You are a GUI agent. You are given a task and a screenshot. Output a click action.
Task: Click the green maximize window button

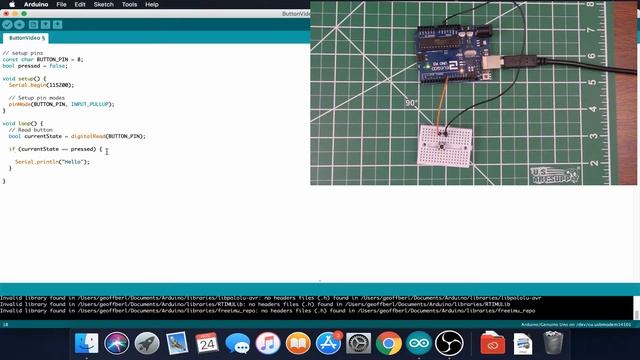[24, 13]
